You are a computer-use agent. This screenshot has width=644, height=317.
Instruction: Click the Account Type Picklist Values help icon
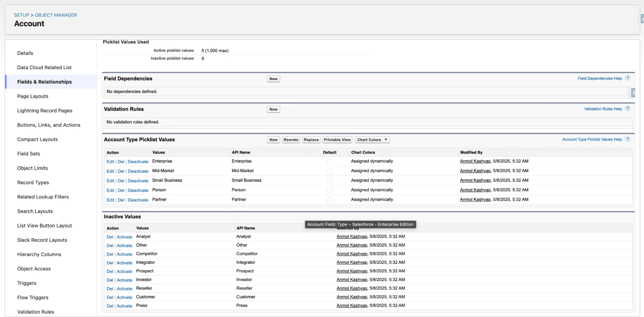[627, 139]
